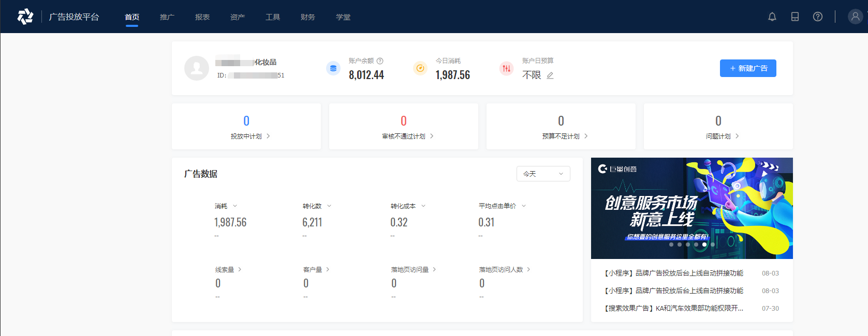This screenshot has height=336, width=868.
Task: Click the 不限 daily budget value
Action: tap(532, 75)
